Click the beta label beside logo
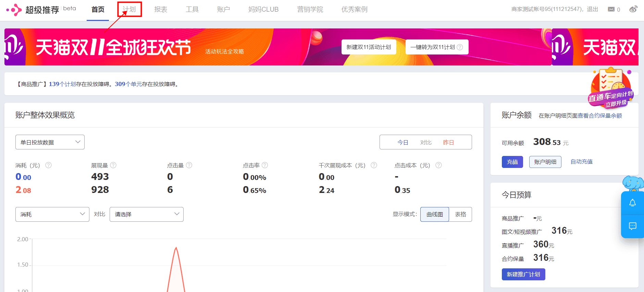Screen dimensions: 644x292 point(70,8)
